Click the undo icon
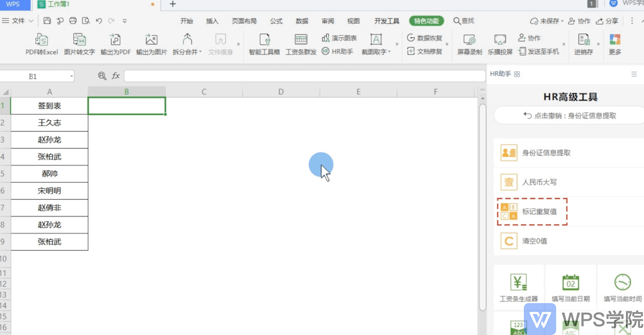The width and height of the screenshot is (644, 335). tap(99, 20)
